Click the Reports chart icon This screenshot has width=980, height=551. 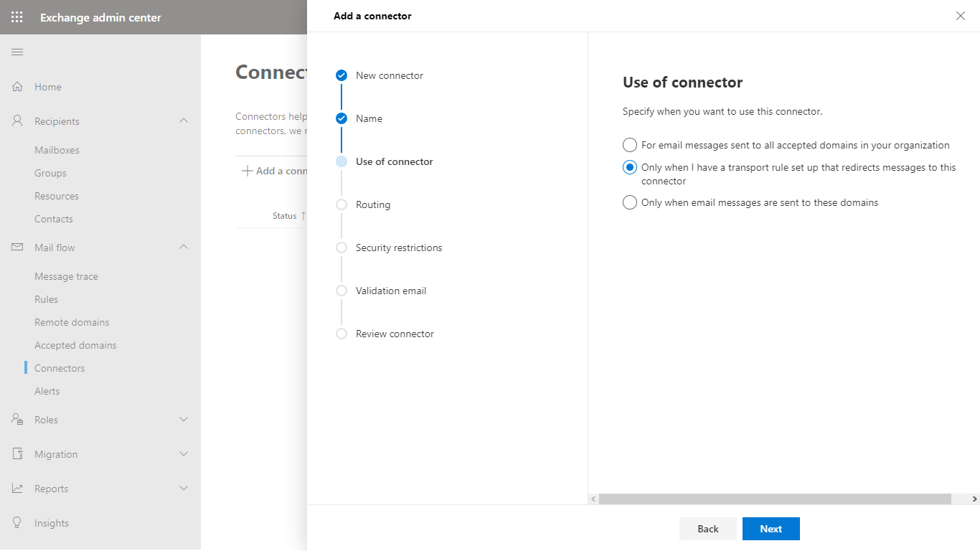tap(17, 489)
